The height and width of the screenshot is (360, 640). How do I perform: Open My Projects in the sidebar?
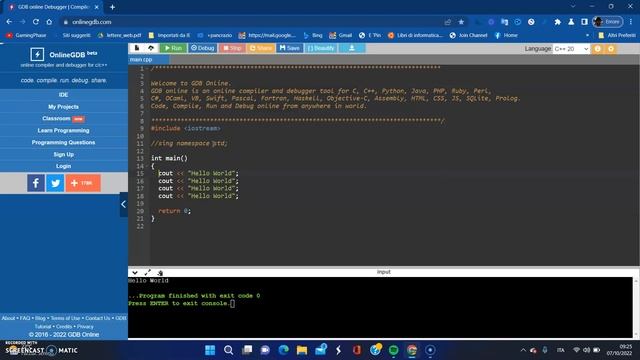click(x=64, y=107)
